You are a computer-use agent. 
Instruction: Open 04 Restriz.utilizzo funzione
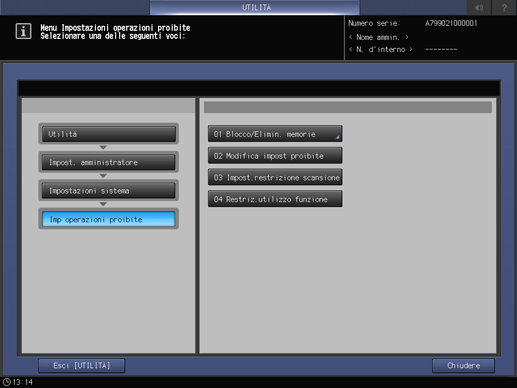(275, 199)
